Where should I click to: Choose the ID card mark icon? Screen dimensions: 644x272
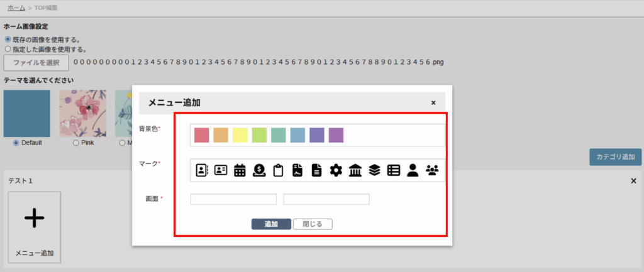221,170
